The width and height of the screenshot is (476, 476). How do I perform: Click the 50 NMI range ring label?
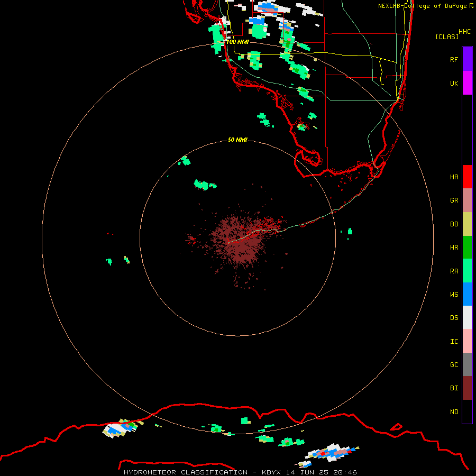237,140
